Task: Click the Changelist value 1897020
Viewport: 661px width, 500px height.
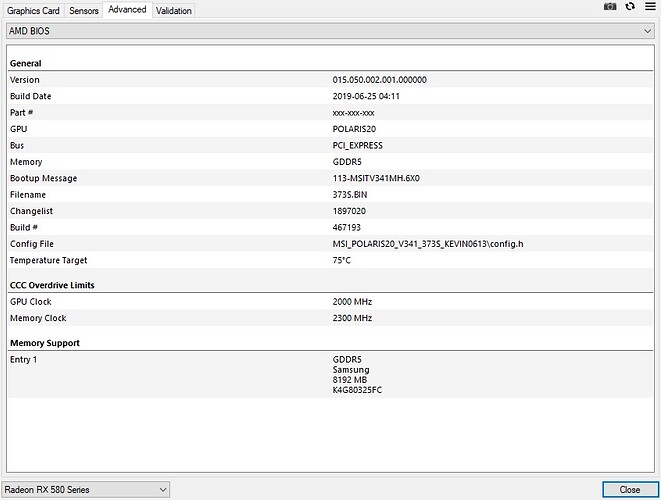Action: pyautogui.click(x=349, y=211)
